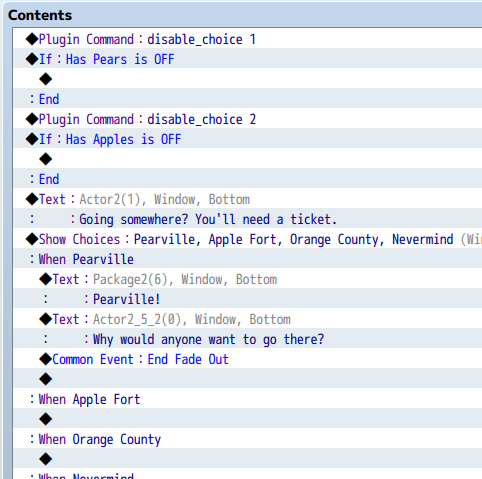Select the Show Choices command line
This screenshot has width=482, height=479.
(248, 239)
